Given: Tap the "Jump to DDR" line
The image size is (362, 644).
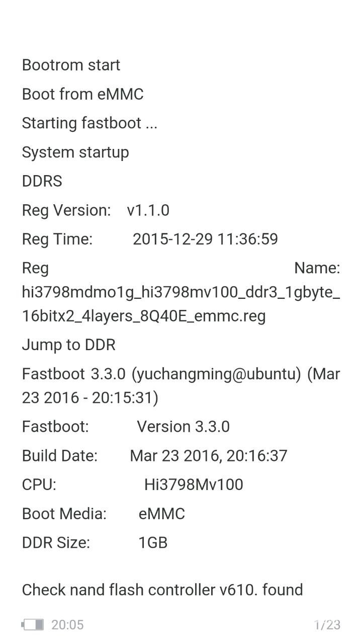Looking at the screenshot, I should pos(69,345).
